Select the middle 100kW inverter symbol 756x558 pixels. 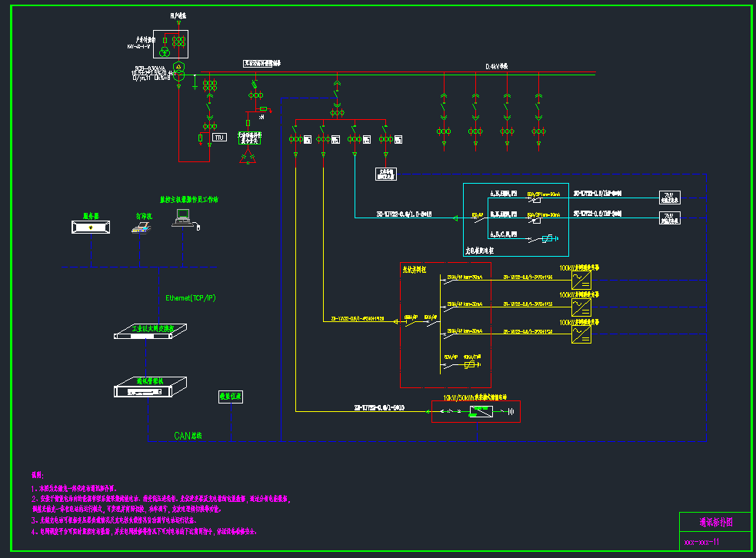(581, 307)
